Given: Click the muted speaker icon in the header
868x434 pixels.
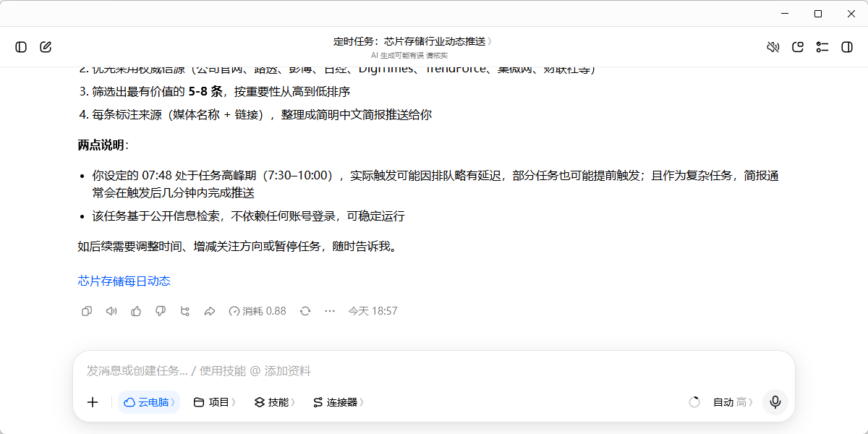Looking at the screenshot, I should point(773,47).
